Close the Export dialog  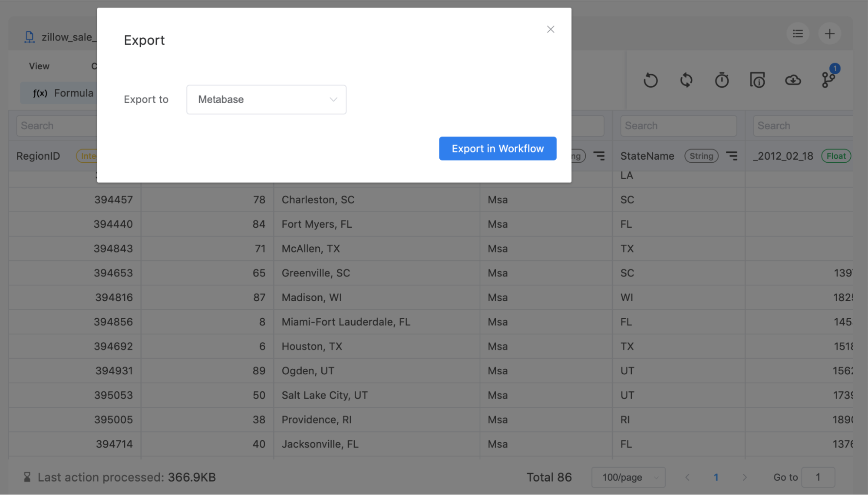point(550,30)
